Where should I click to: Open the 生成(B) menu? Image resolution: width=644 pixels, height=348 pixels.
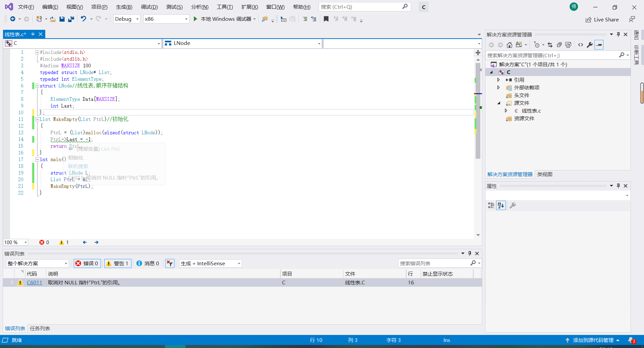[x=124, y=7]
